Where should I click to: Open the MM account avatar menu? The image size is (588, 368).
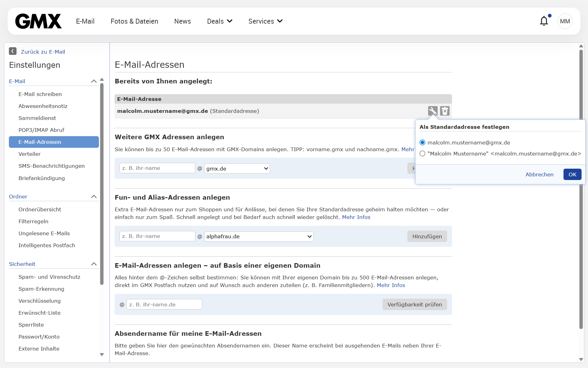(565, 21)
